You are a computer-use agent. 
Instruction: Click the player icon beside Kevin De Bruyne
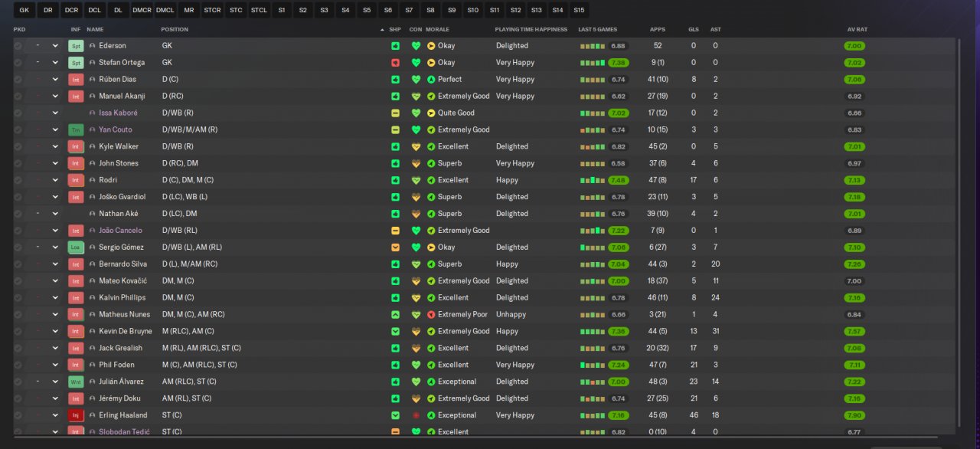point(93,332)
